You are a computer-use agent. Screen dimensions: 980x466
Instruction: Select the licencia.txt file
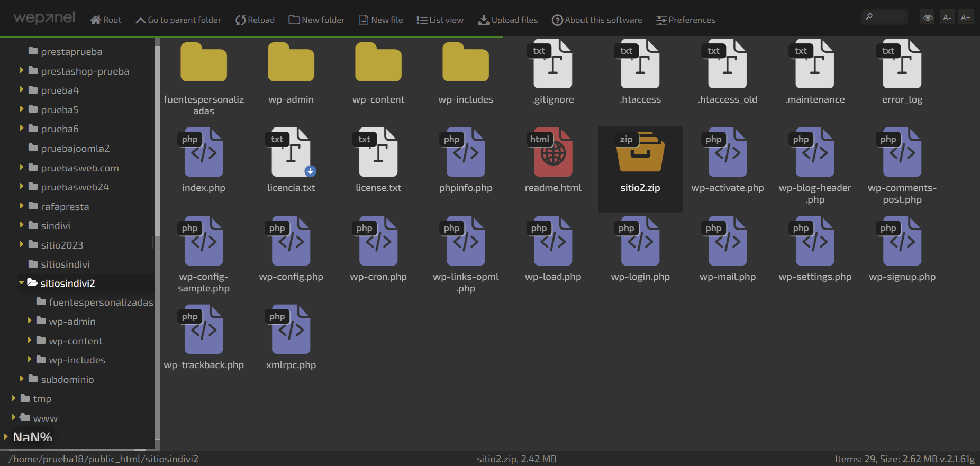coord(291,153)
